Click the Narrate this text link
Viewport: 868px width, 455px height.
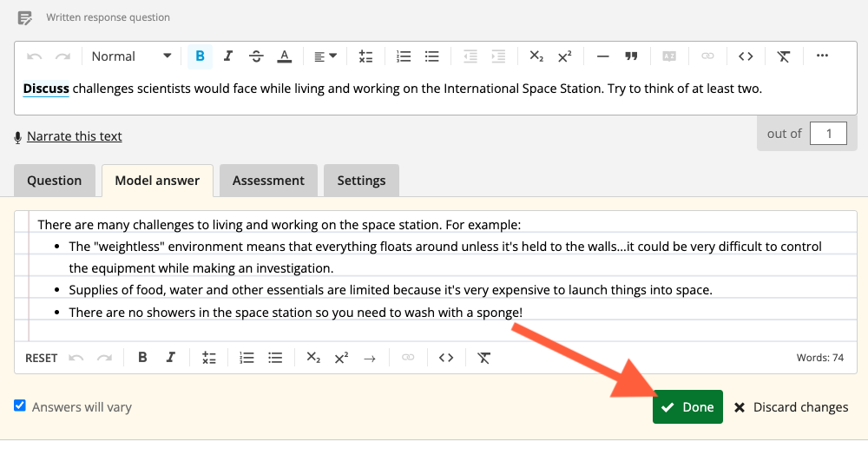[74, 136]
